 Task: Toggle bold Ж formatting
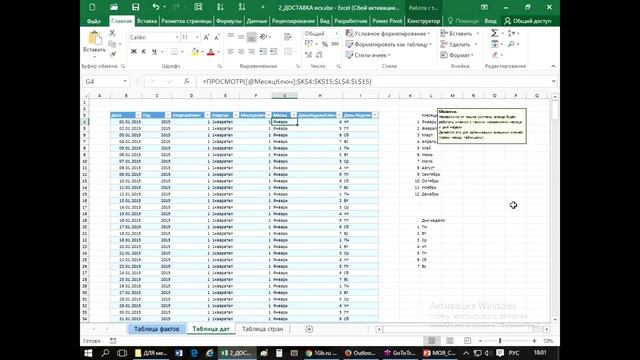pyautogui.click(x=133, y=52)
